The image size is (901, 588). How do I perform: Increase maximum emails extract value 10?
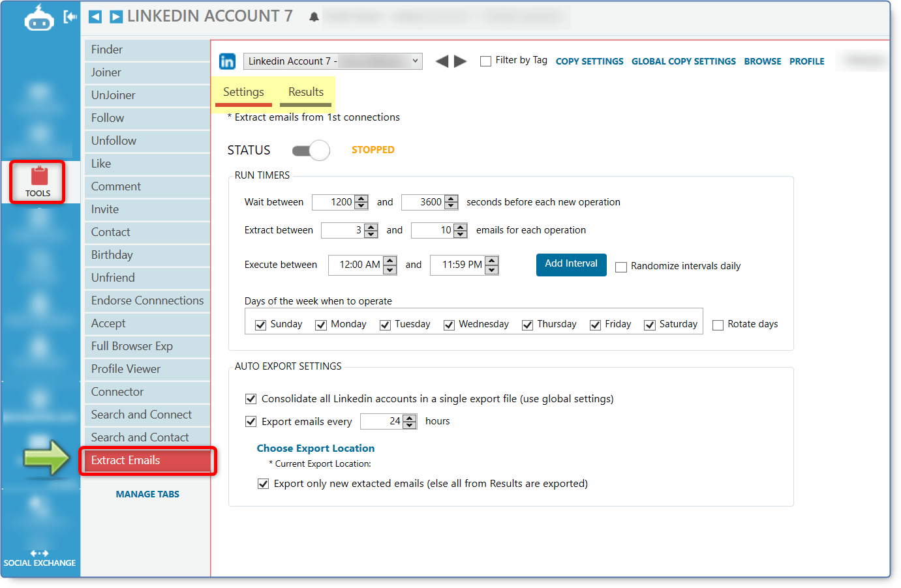coord(461,227)
